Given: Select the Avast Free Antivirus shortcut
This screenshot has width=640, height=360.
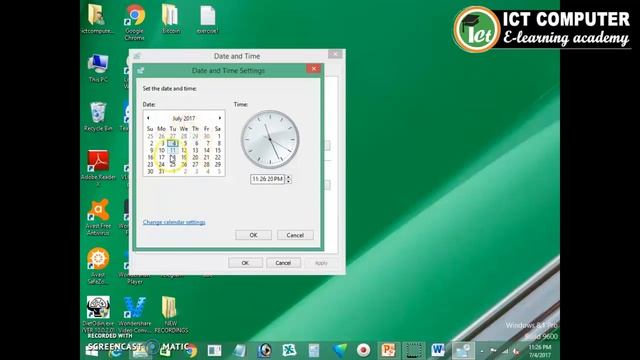Looking at the screenshot, I should 98,217.
